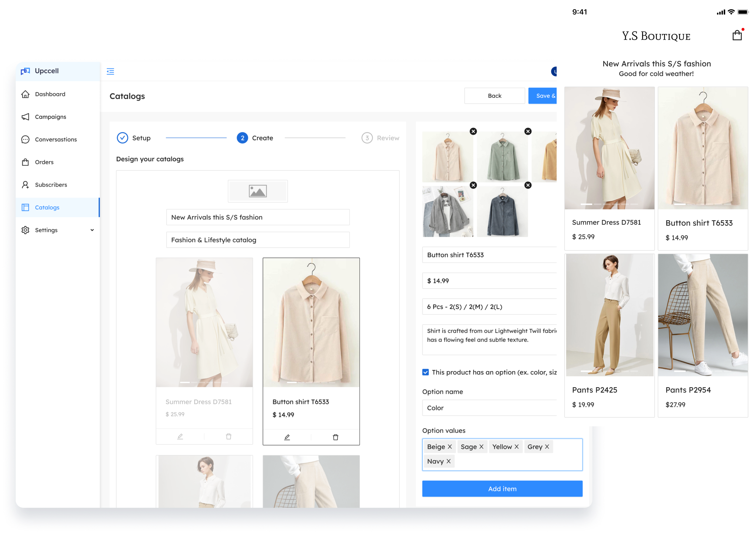Open Summer Dress D7581 in boutique preview
The image size is (756, 534).
(x=609, y=169)
